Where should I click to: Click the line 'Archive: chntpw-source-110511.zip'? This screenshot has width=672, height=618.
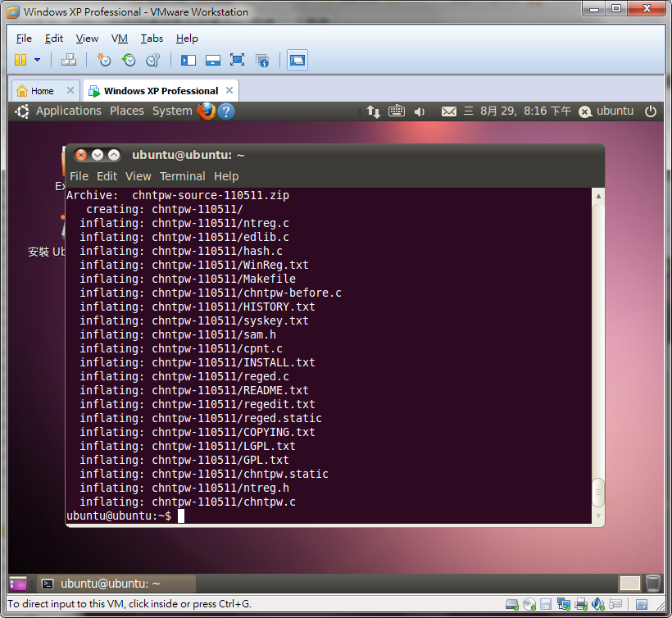[178, 195]
